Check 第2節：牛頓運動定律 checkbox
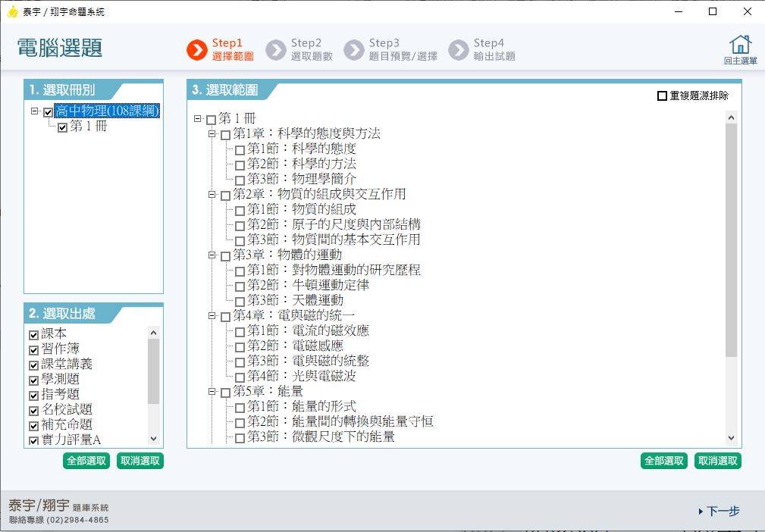The image size is (765, 532). click(x=240, y=286)
